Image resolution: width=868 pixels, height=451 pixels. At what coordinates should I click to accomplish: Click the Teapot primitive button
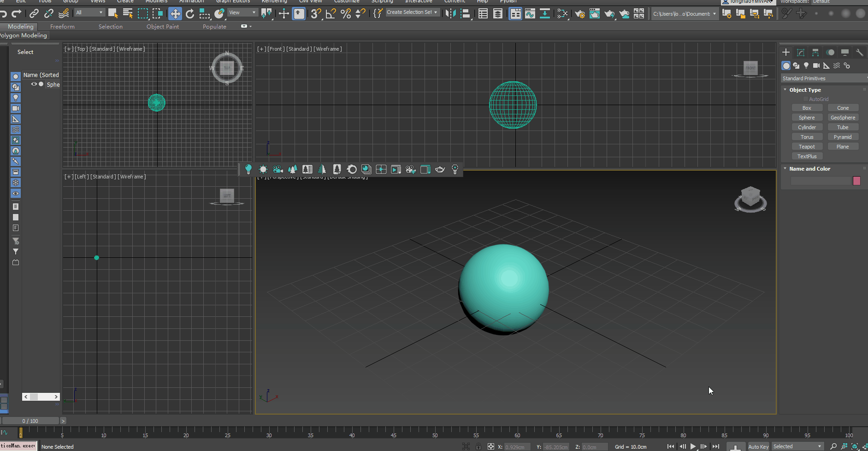pos(807,147)
